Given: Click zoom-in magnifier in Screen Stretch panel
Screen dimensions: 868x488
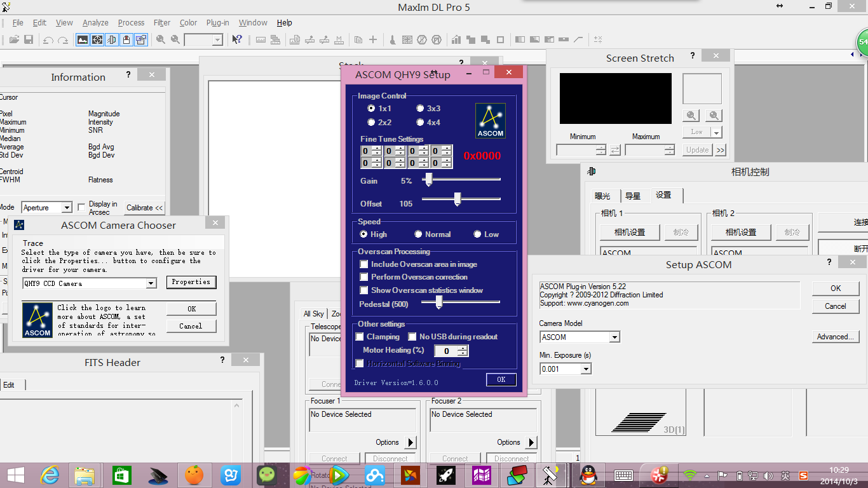Looking at the screenshot, I should pyautogui.click(x=691, y=116).
